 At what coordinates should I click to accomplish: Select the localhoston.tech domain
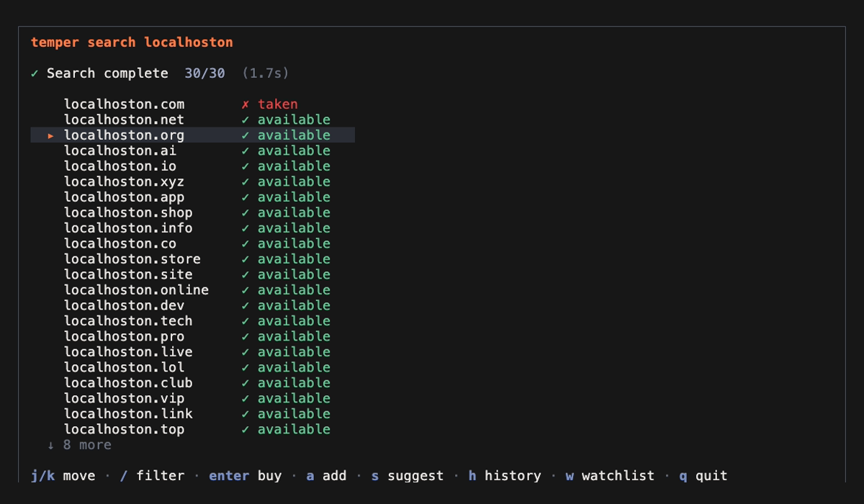tap(128, 321)
